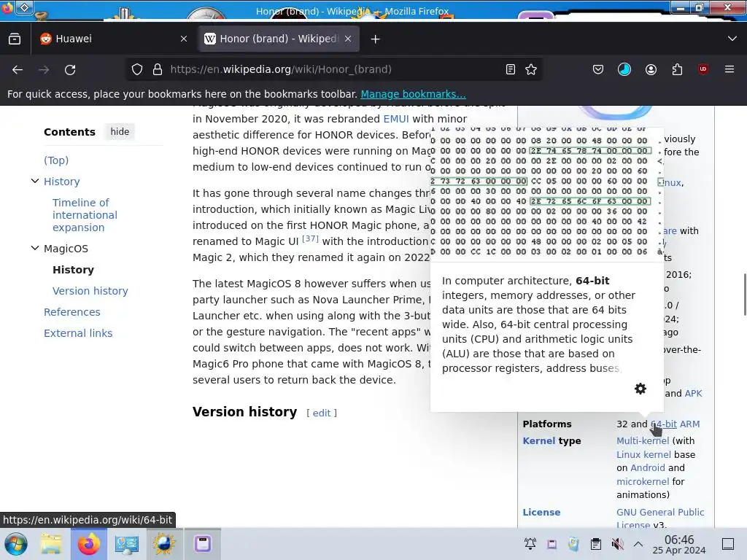
Task: Open the blue circular extension icon
Action: pyautogui.click(x=624, y=69)
